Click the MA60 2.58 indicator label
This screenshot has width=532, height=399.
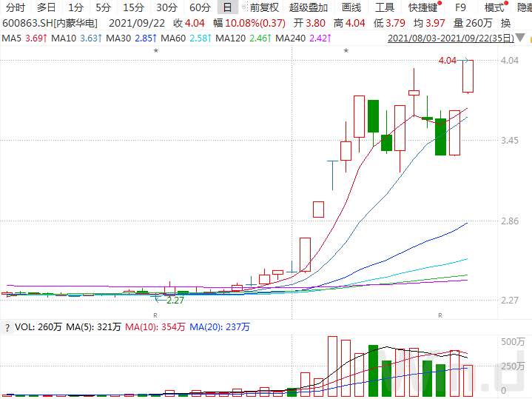(x=186, y=38)
